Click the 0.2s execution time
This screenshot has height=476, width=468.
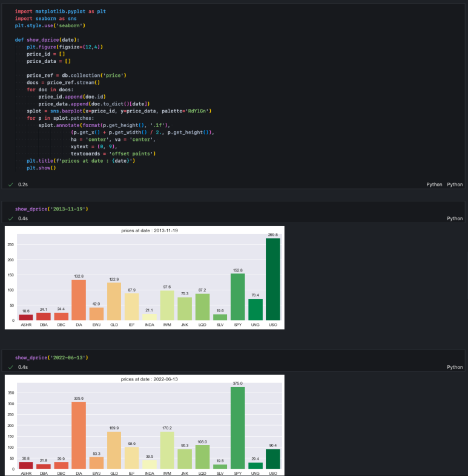click(23, 184)
